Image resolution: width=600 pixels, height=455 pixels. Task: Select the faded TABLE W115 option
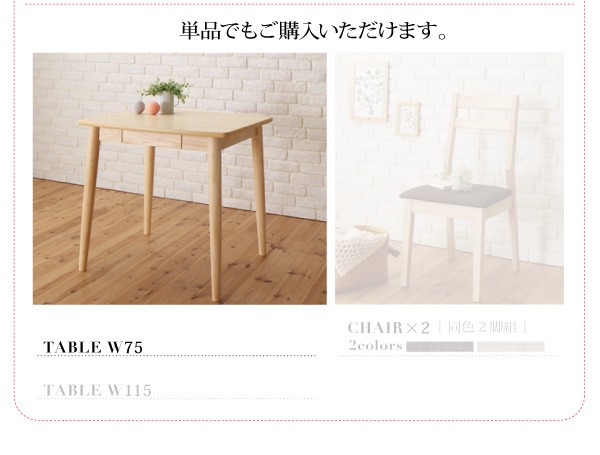(x=98, y=390)
